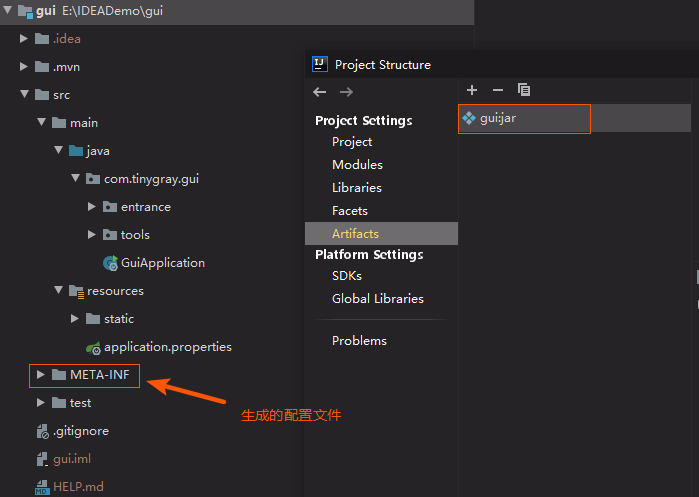This screenshot has width=699, height=497.
Task: Click the com.tinygray.gui package icon
Action: [93, 179]
